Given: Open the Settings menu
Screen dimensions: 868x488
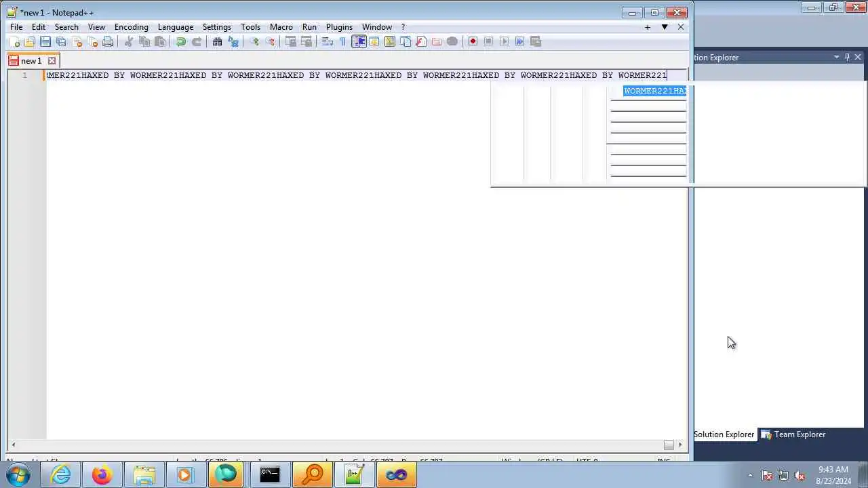Looking at the screenshot, I should pos(217,27).
